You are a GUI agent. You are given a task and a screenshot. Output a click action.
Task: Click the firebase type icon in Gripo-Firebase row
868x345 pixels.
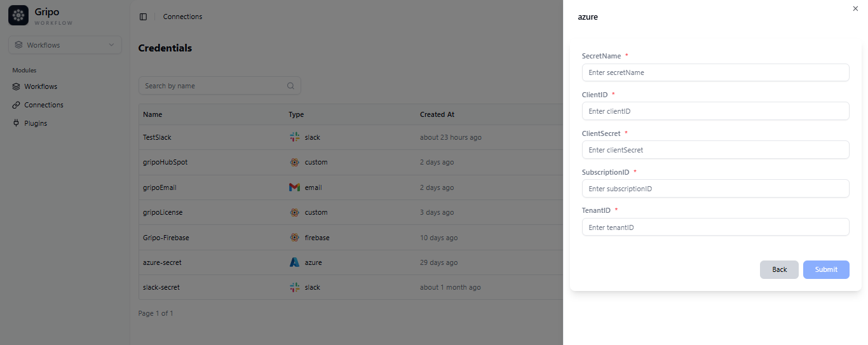(294, 238)
